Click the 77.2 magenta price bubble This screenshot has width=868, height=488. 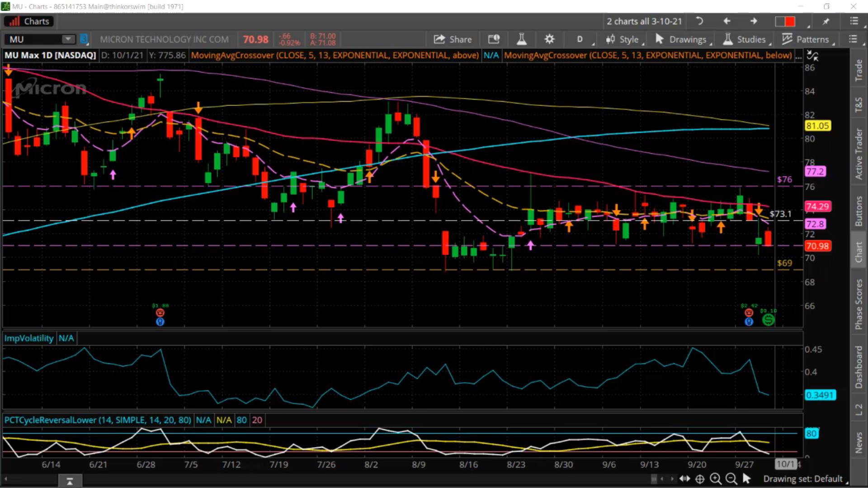click(x=815, y=172)
